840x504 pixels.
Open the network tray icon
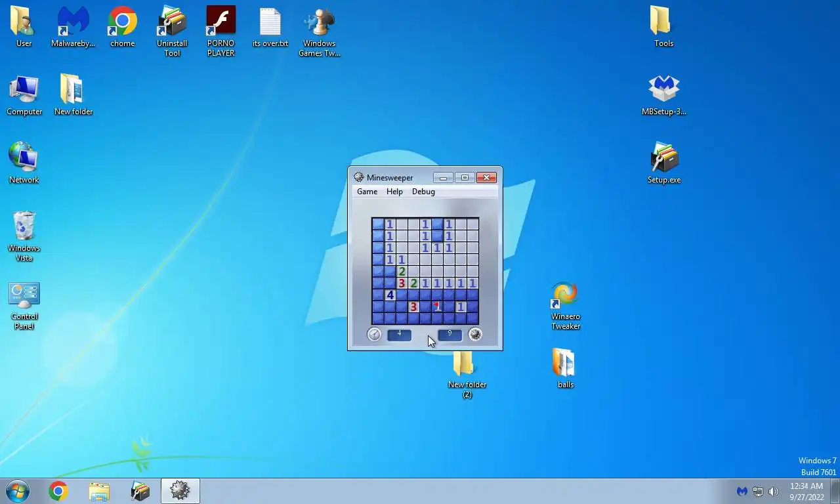pyautogui.click(x=757, y=491)
